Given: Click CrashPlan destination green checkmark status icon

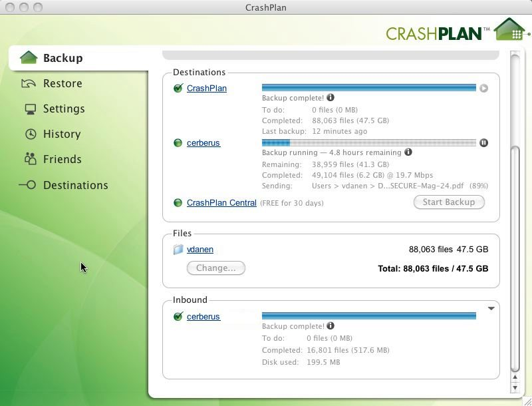Looking at the screenshot, I should pos(178,88).
